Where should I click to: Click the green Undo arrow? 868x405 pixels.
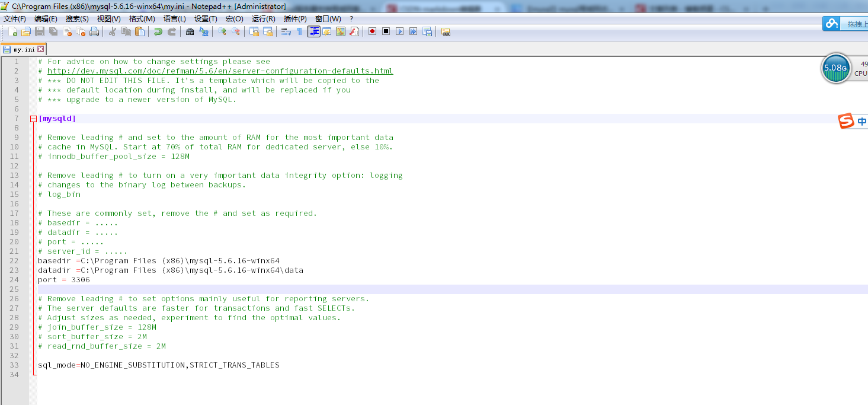tap(158, 31)
